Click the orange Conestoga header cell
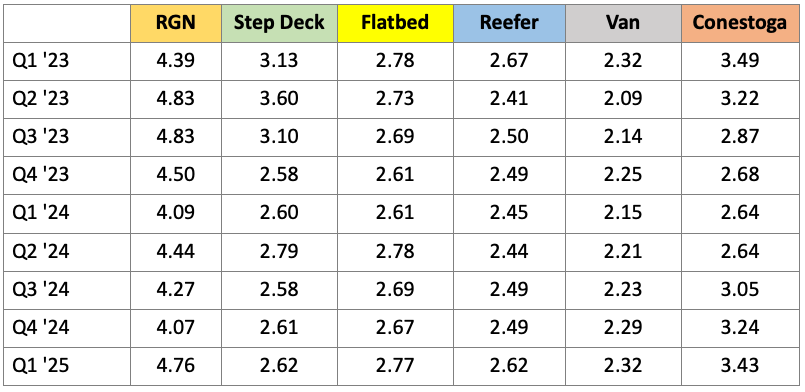 739,23
